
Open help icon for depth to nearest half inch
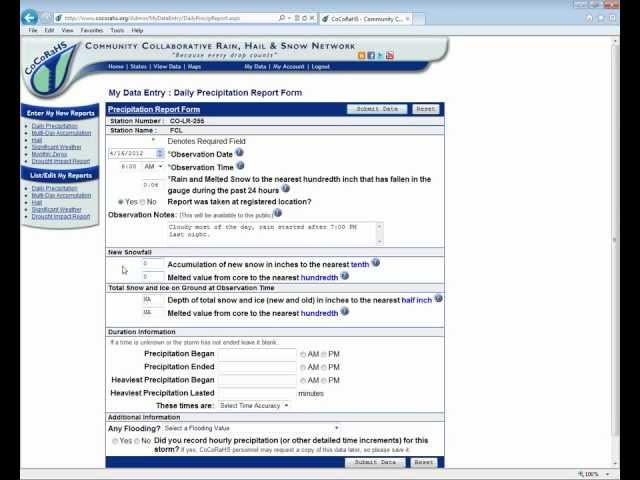pos(438,298)
